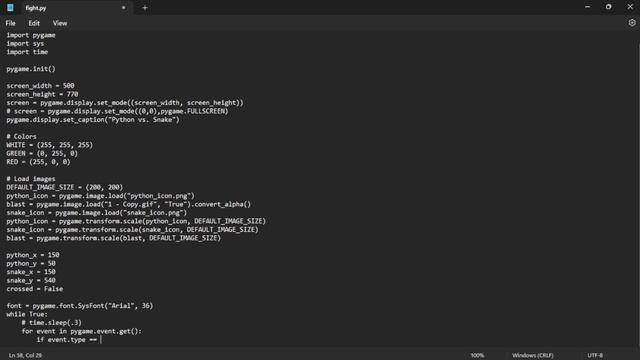Click the line loading "python_icon.png"

pyautogui.click(x=101, y=196)
